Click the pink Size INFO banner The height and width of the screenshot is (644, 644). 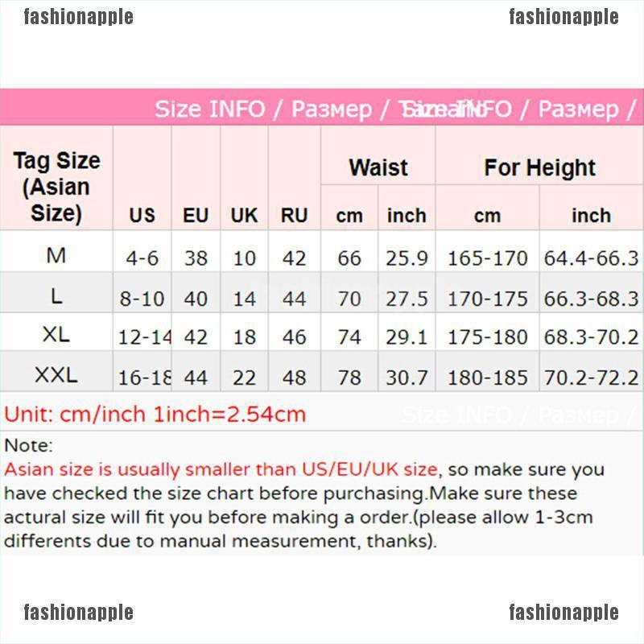tap(322, 108)
